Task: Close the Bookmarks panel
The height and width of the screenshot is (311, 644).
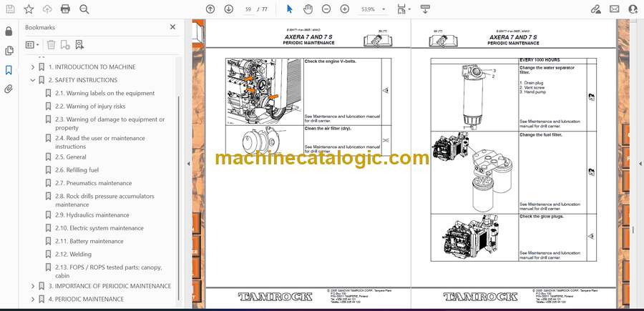Action: 172,27
